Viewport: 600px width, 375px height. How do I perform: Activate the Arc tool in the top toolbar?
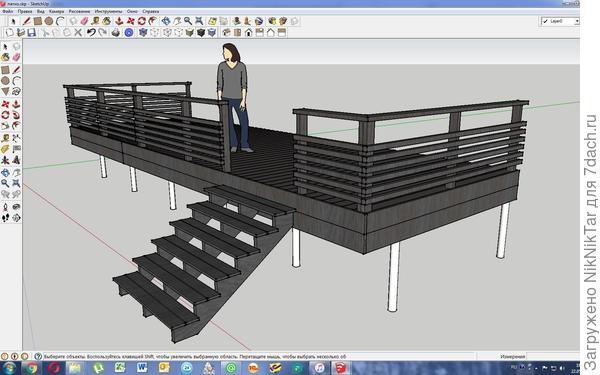coord(60,21)
